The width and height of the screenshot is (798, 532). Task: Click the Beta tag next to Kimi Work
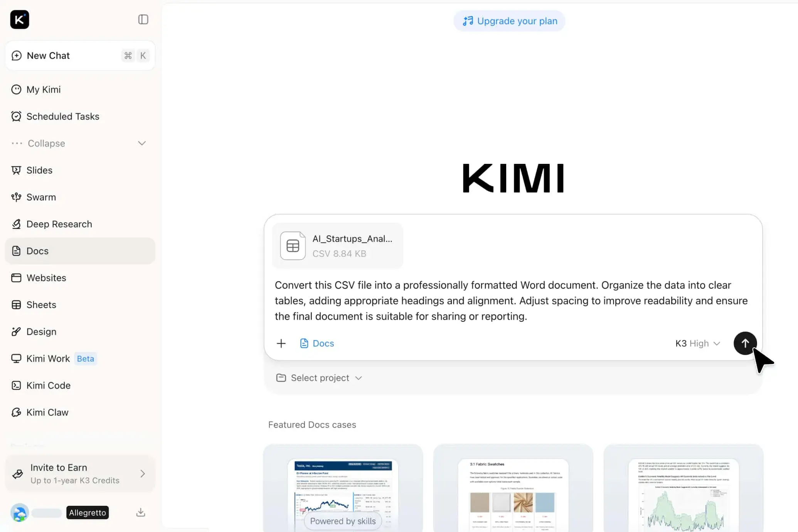pos(86,359)
